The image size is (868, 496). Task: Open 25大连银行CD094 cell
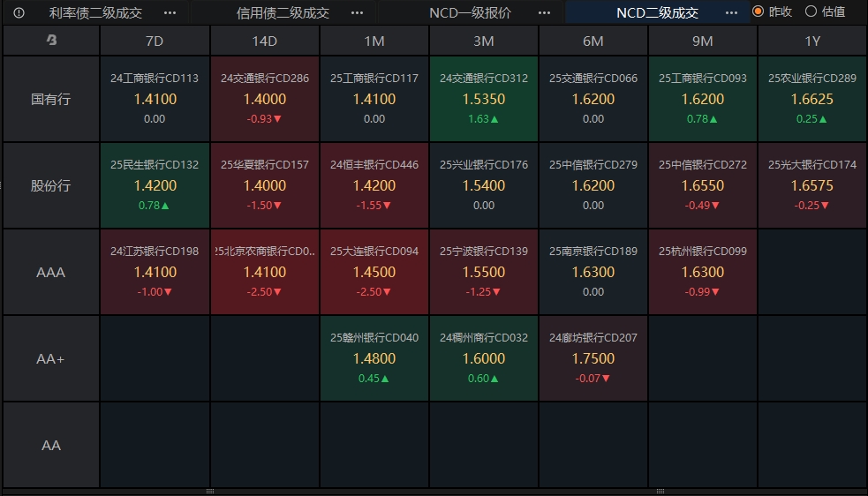point(374,272)
